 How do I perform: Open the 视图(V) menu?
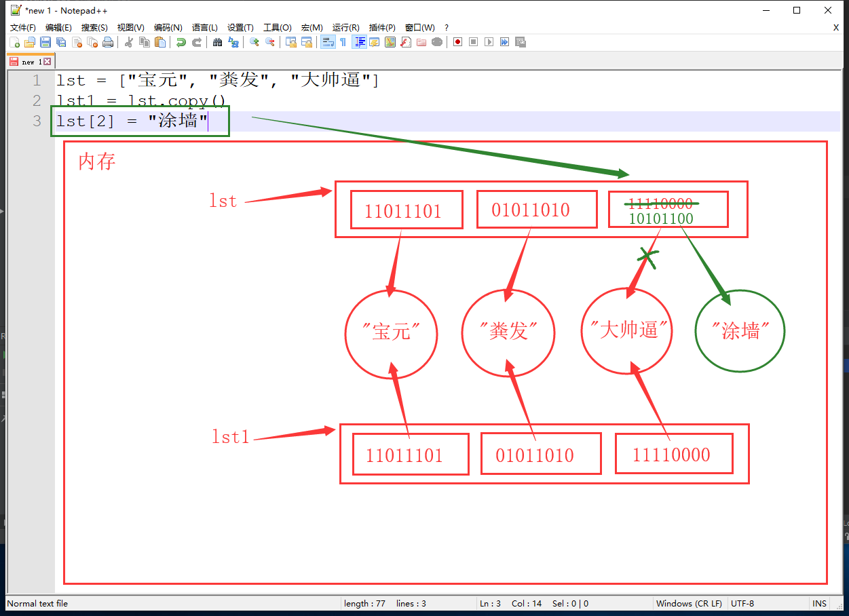point(130,27)
